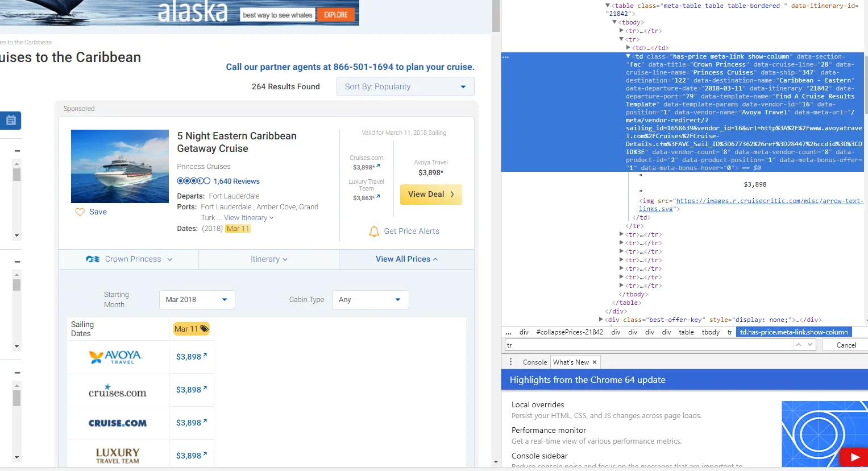Open the Sort By: Popularity dropdown
Screen dimensions: 868x471
point(405,86)
